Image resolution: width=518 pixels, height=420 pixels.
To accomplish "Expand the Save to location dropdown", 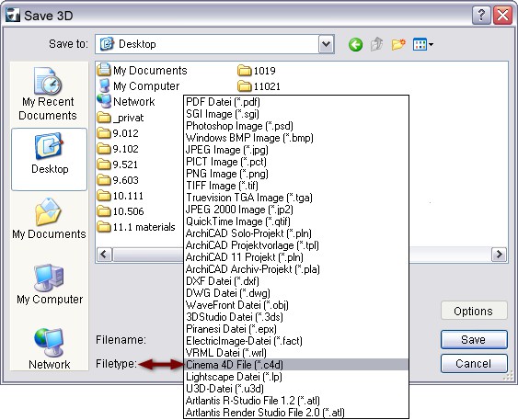I will [x=327, y=44].
